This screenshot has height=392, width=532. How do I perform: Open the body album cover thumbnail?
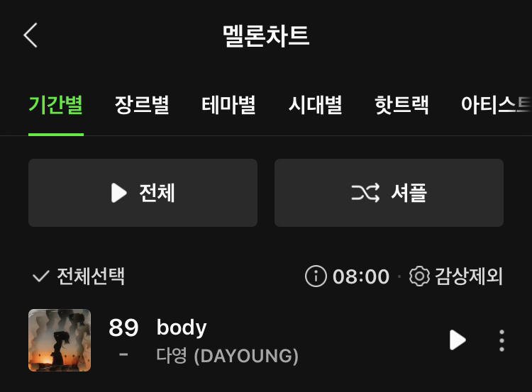click(x=60, y=340)
